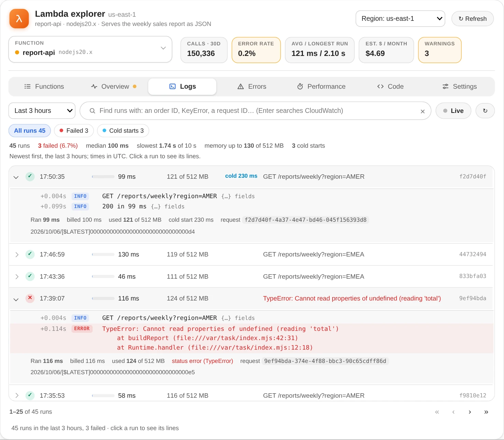504x440 pixels.
Task: Click success check icon for 17:50:35
Action: pos(30,176)
